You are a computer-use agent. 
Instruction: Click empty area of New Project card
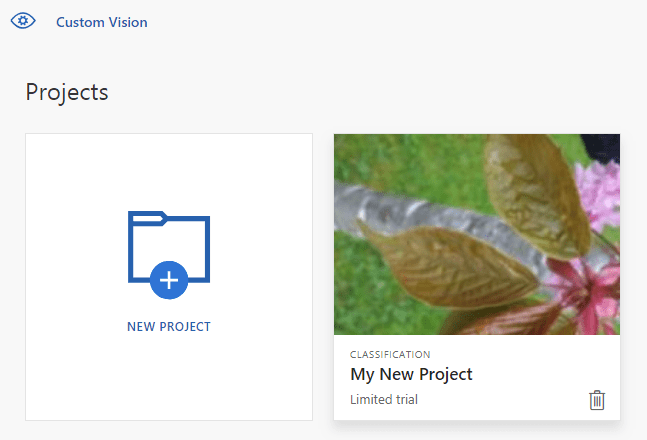point(80,180)
